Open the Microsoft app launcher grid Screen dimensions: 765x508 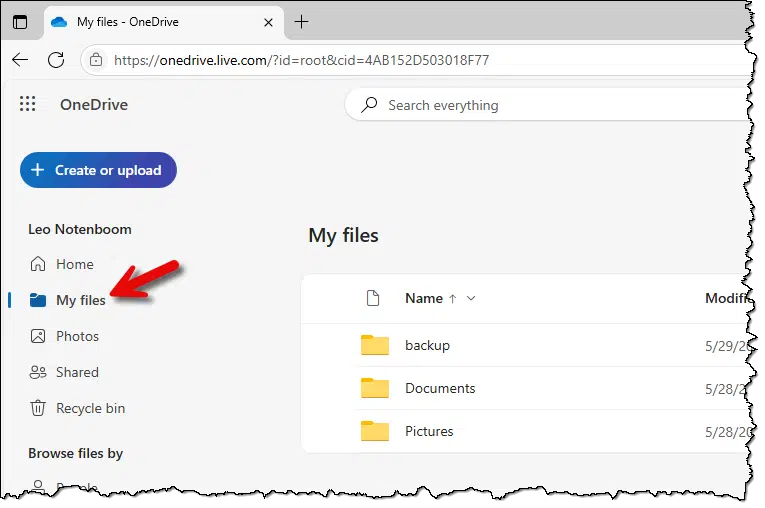pos(28,105)
